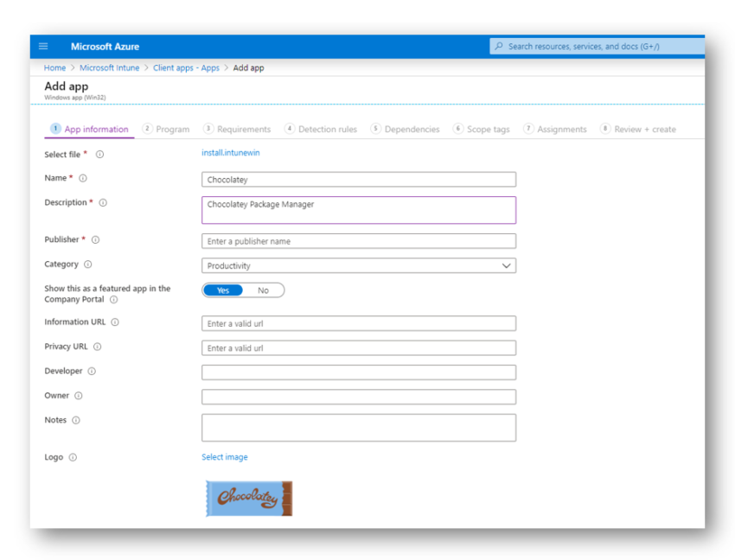This screenshot has height=560, width=735.
Task: Go to the Program tab
Action: pos(166,129)
